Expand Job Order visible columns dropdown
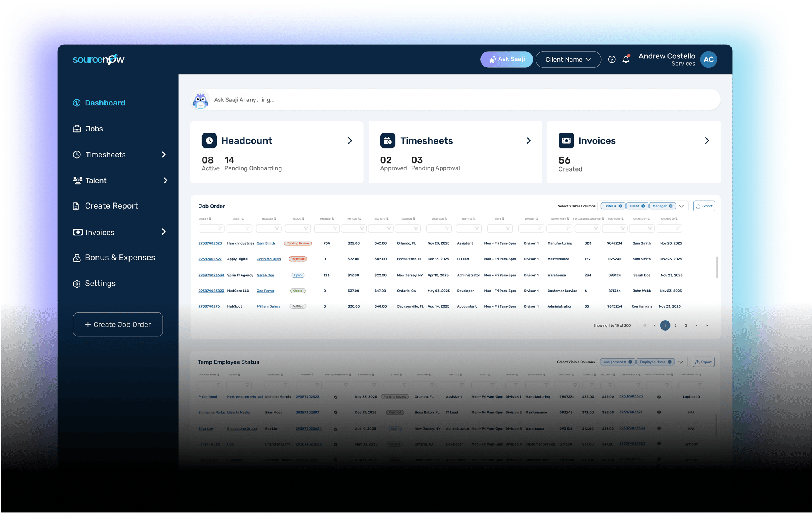812x521 pixels. coord(682,206)
